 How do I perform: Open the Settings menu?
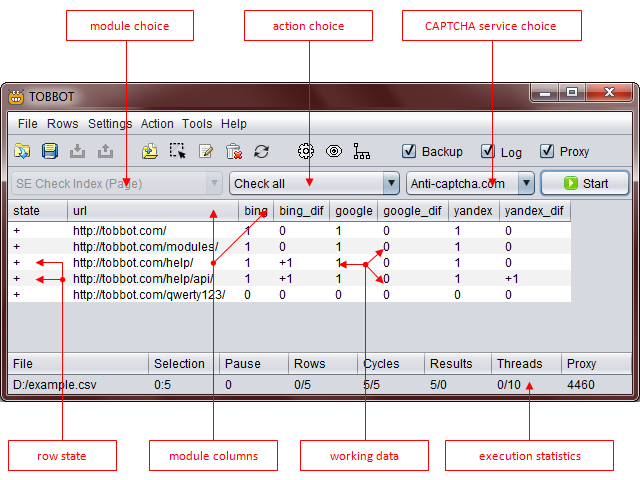[x=110, y=124]
